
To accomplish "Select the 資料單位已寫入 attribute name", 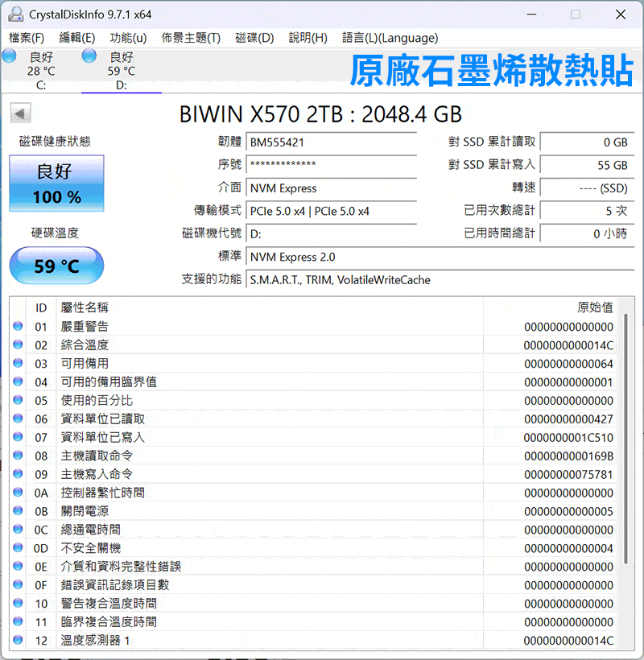I will click(103, 437).
